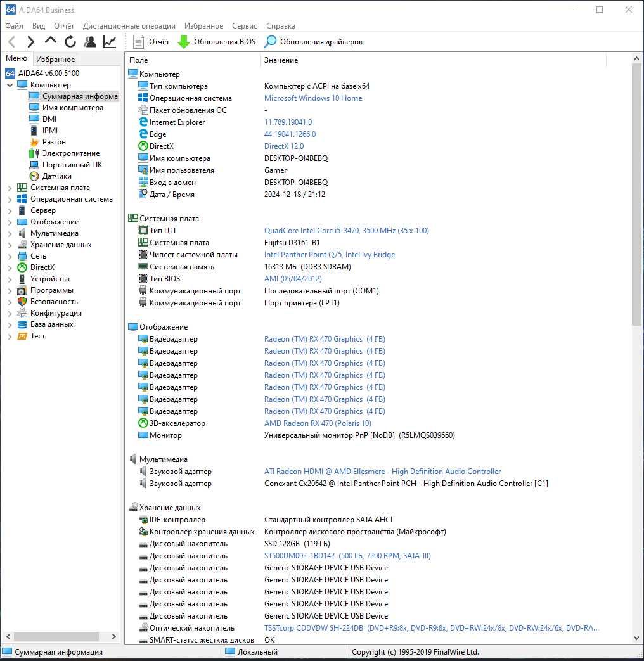
Task: Open Разгон flame item
Action: (x=54, y=142)
